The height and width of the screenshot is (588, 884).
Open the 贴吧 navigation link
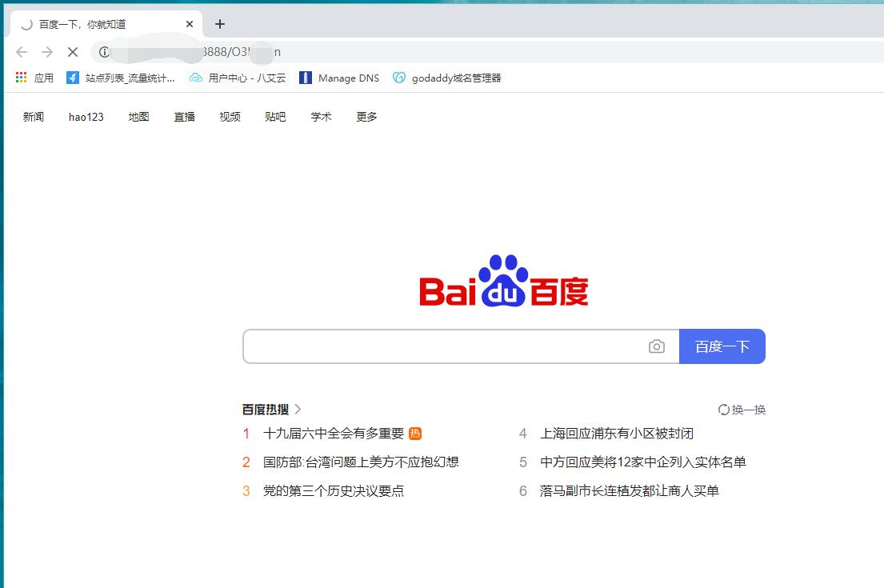tap(275, 117)
